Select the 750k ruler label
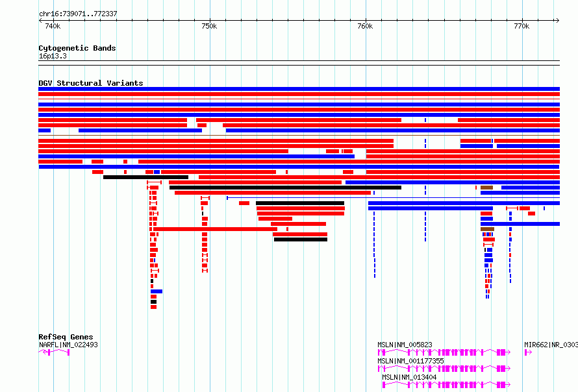Image resolution: width=578 pixels, height=392 pixels. pyautogui.click(x=209, y=26)
